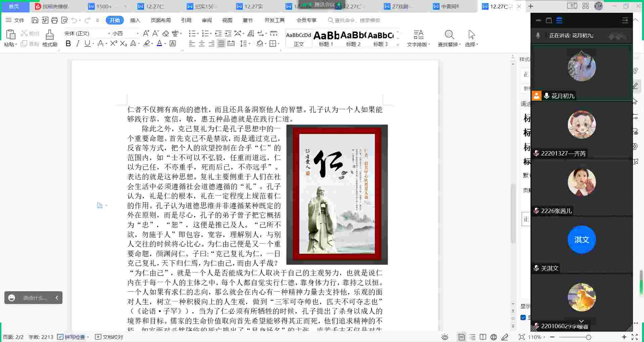The height and width of the screenshot is (342, 644).
Task: Click the superscript X² icon
Action: pyautogui.click(x=113, y=44)
